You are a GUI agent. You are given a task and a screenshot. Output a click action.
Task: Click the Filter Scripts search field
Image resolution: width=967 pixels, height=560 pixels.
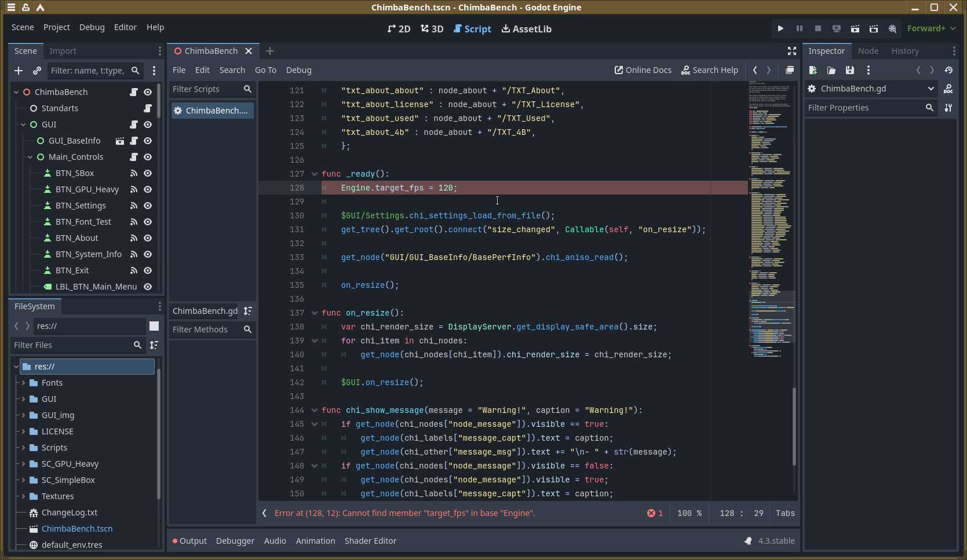[x=206, y=89]
